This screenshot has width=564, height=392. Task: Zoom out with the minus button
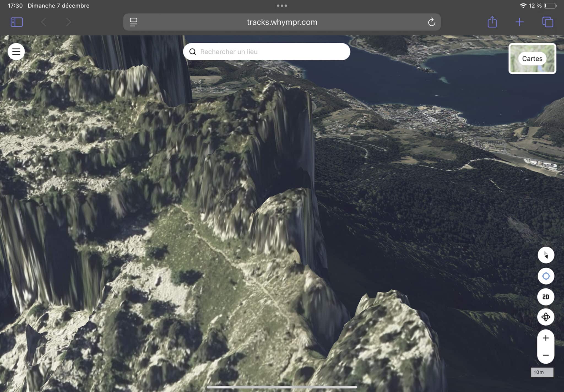pyautogui.click(x=546, y=355)
